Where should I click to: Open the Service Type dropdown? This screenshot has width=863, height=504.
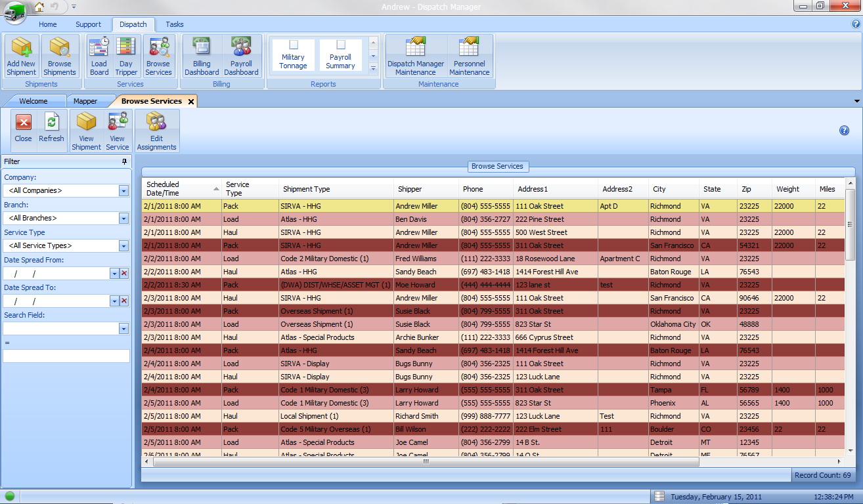coord(123,246)
